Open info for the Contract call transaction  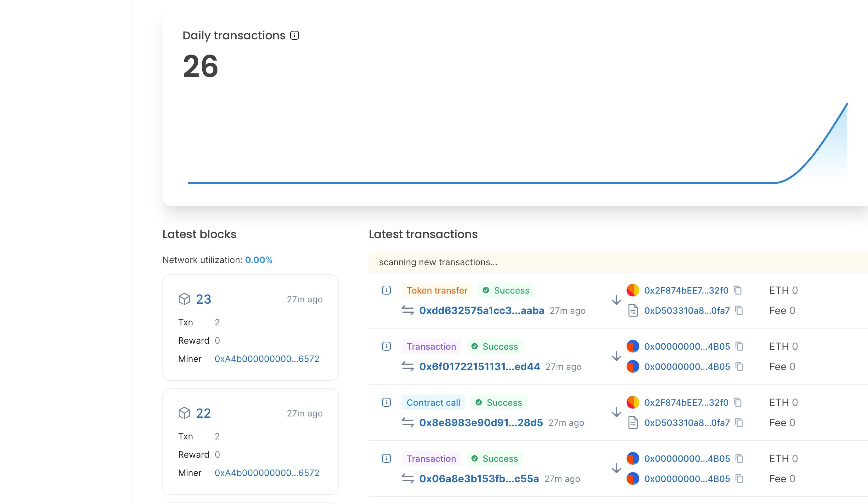pos(386,402)
